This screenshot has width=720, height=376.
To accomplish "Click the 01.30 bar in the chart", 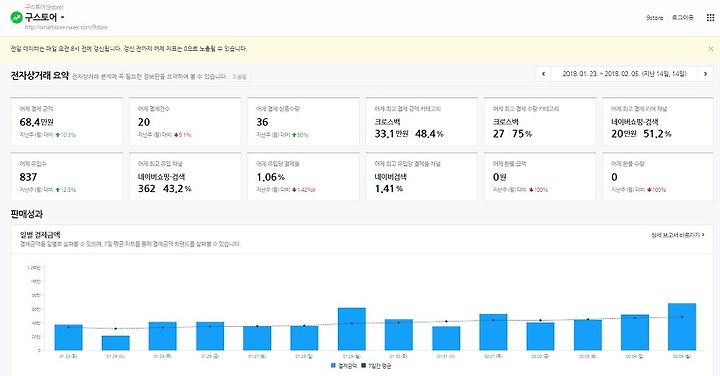I will click(399, 335).
